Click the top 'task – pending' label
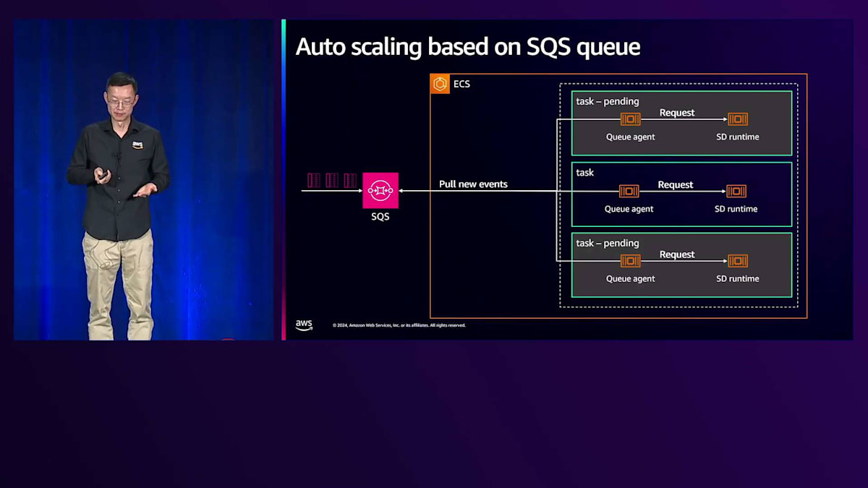 (x=608, y=101)
